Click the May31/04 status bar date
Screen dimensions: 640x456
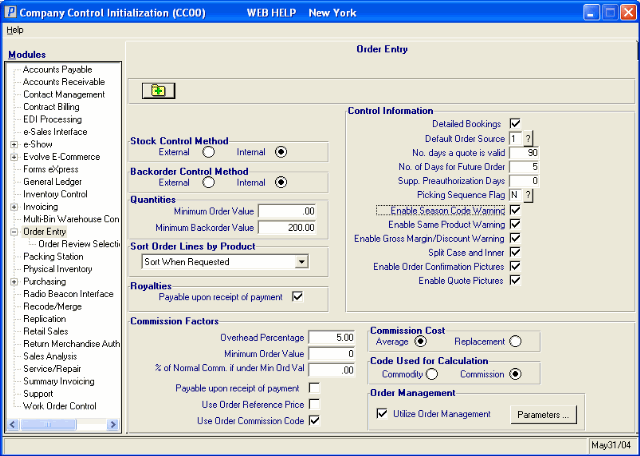pyautogui.click(x=611, y=445)
